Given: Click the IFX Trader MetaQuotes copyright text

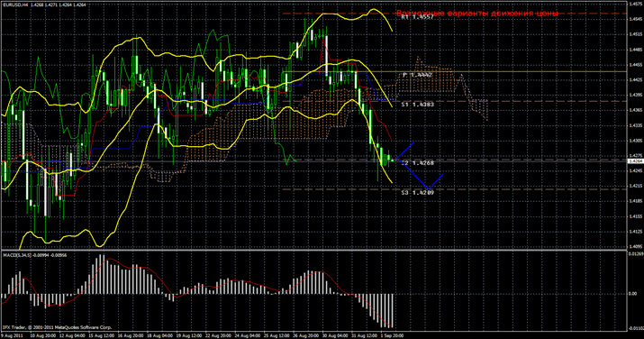Looking at the screenshot, I should pos(57,327).
